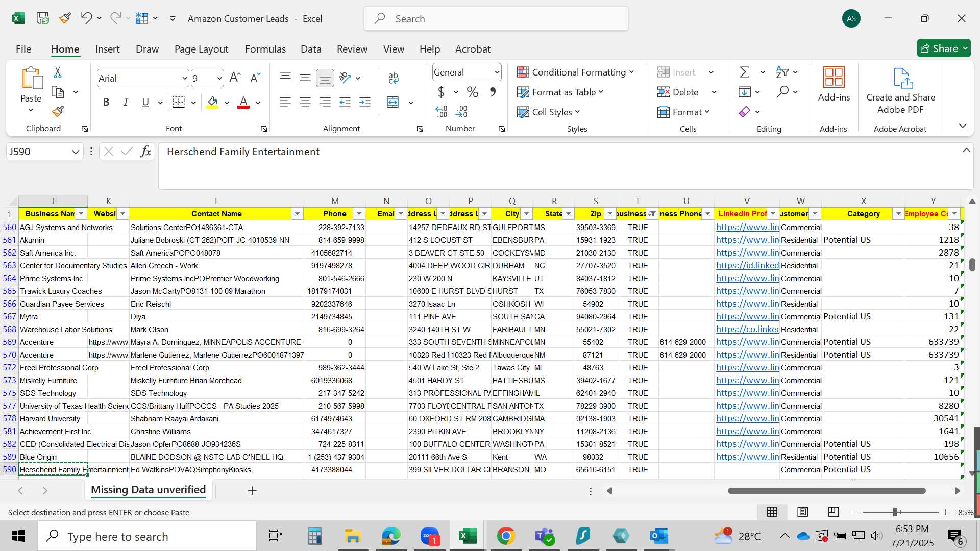Screen dimensions: 980x551
Task: Click the Comma Style icon
Action: click(493, 92)
